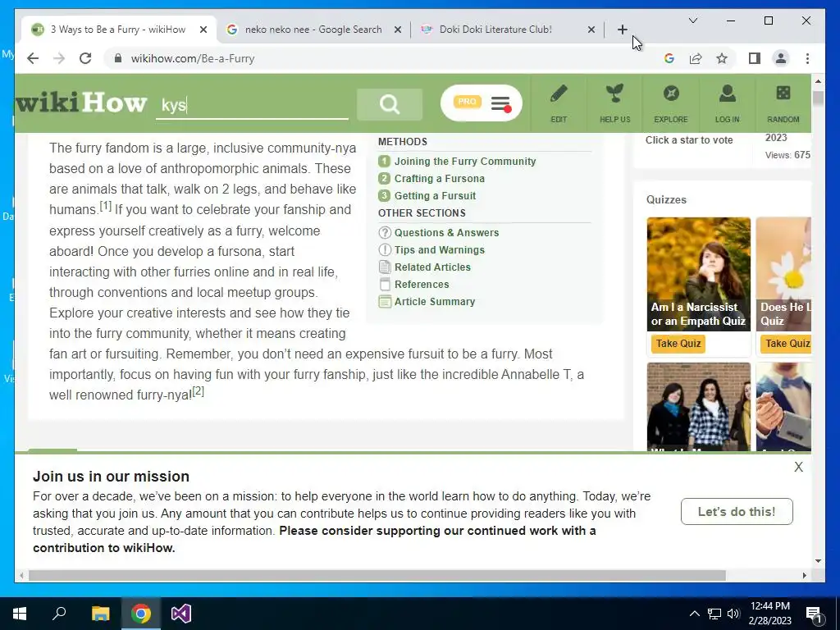The image size is (840, 630).
Task: Click the Random dice icon
Action: point(783,94)
